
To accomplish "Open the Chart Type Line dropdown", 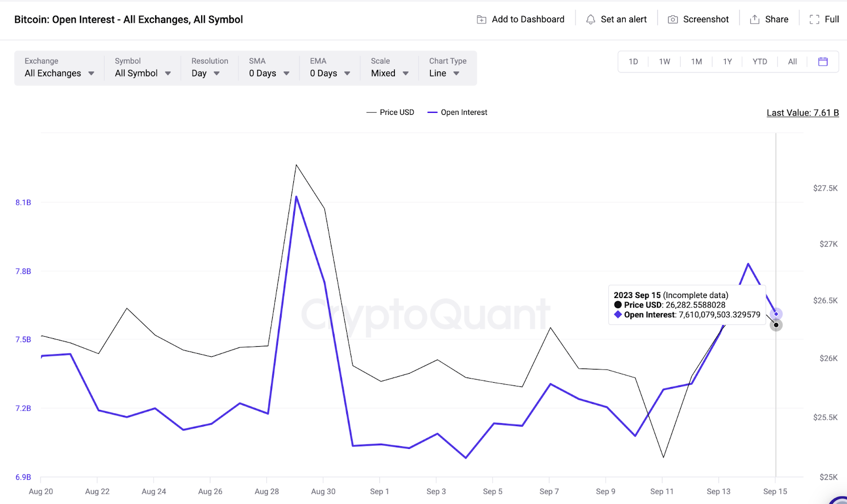I will tap(448, 68).
